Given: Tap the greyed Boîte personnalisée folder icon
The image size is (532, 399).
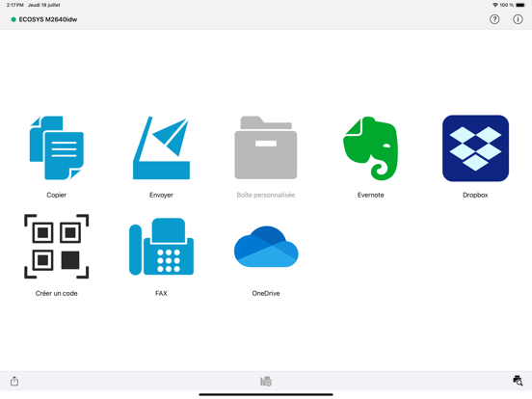Looking at the screenshot, I should point(266,147).
